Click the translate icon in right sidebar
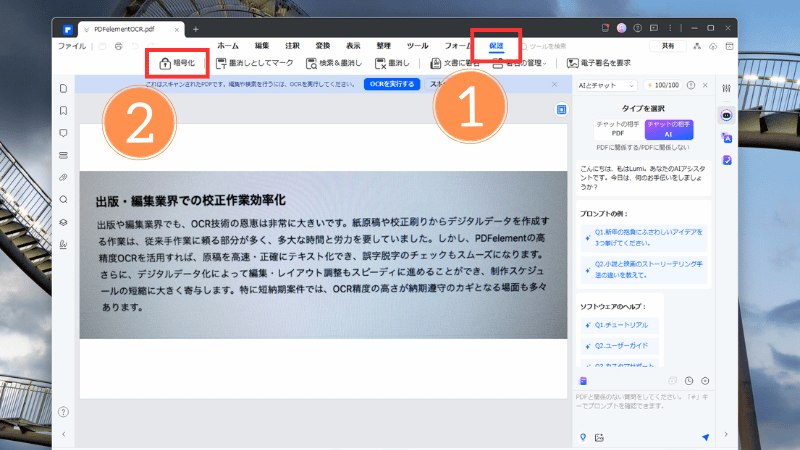Screen dimensions: 800x450 pyautogui.click(x=727, y=138)
